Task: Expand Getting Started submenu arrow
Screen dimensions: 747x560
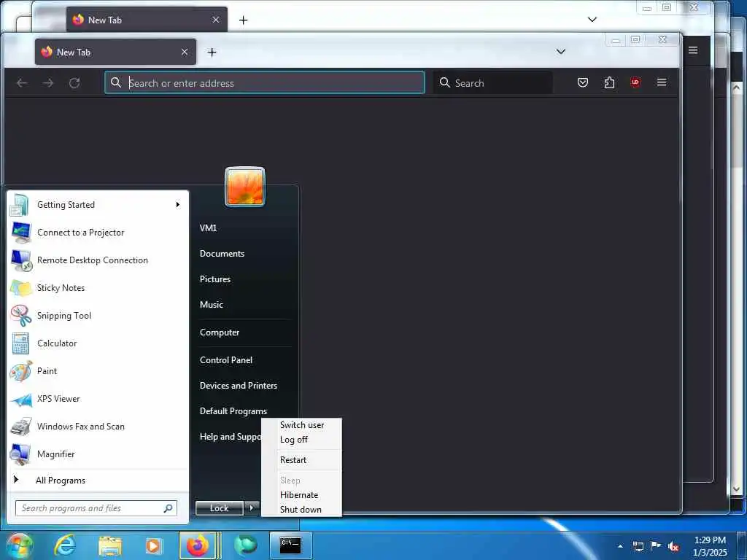Action: pyautogui.click(x=178, y=205)
